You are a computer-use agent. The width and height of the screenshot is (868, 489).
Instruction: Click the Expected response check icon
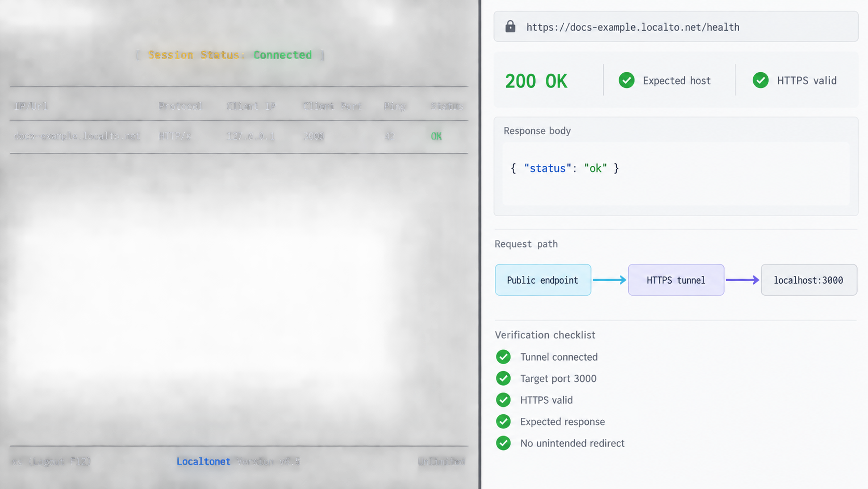click(503, 421)
